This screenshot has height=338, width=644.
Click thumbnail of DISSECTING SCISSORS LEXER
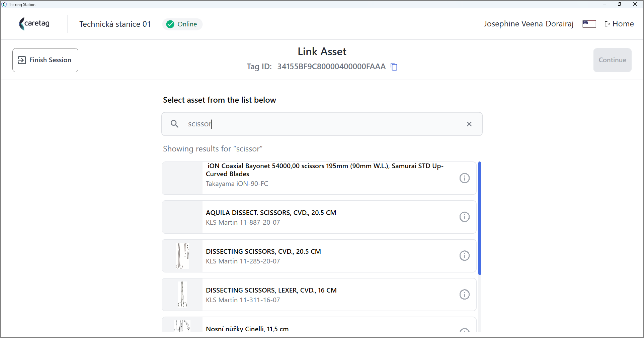click(x=182, y=295)
